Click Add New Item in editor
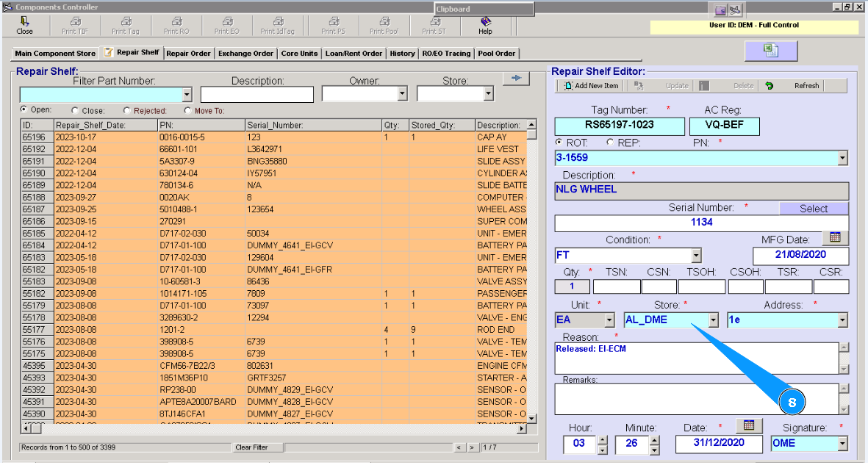 pos(591,86)
